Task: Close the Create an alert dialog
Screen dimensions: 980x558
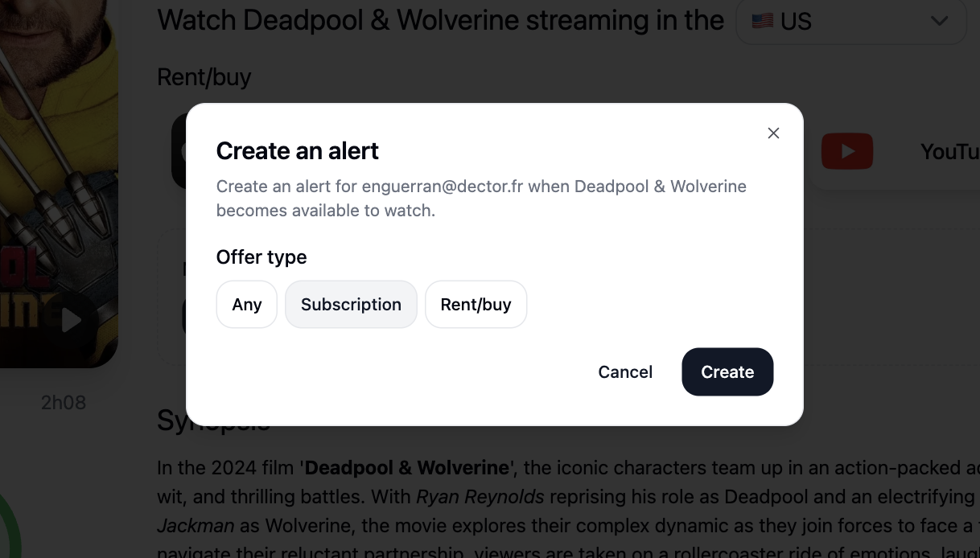Action: point(773,133)
